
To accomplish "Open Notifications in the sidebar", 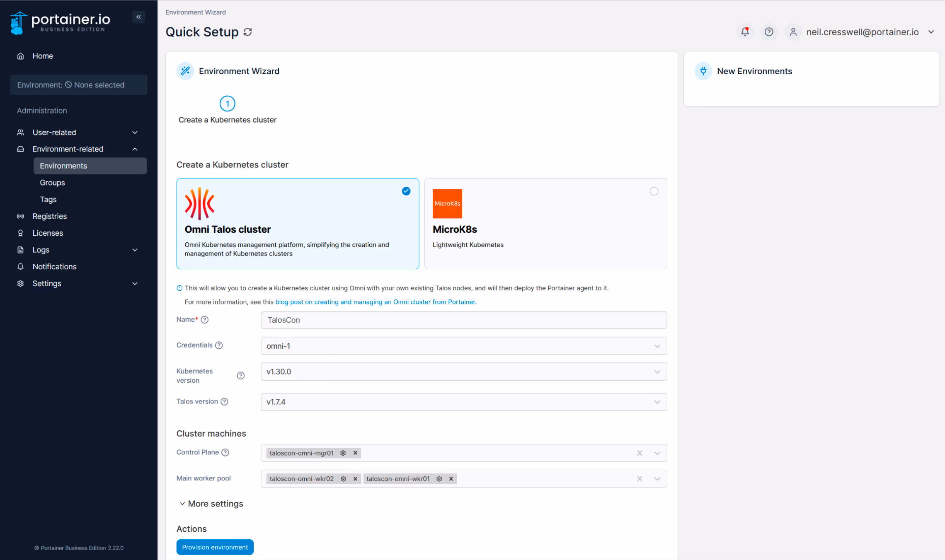I will click(x=54, y=267).
